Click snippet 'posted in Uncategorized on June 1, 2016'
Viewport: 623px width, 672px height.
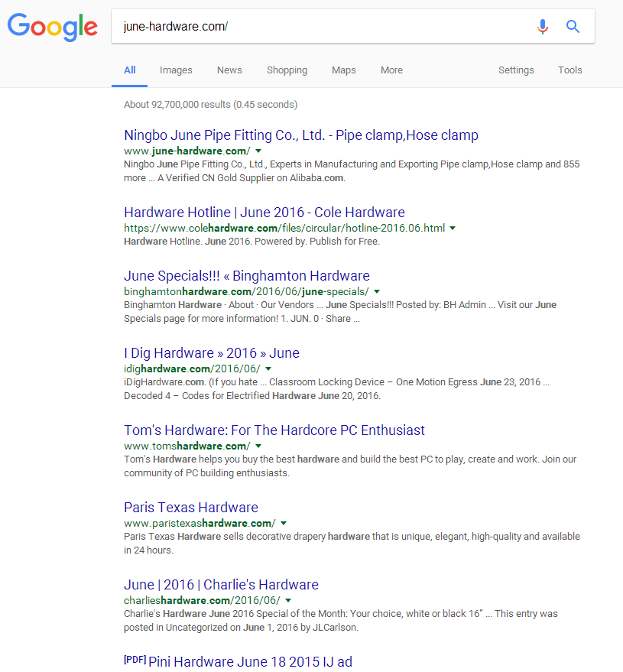point(210,628)
